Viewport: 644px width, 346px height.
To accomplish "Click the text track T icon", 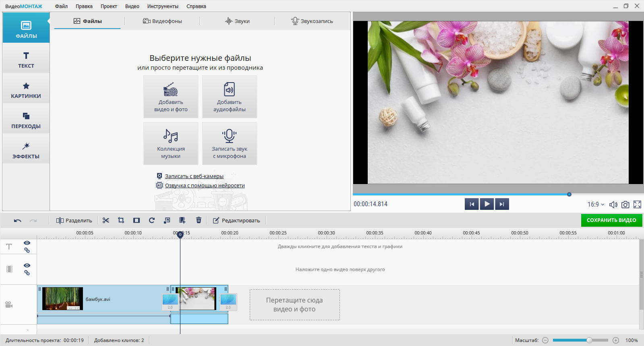I will tap(9, 247).
